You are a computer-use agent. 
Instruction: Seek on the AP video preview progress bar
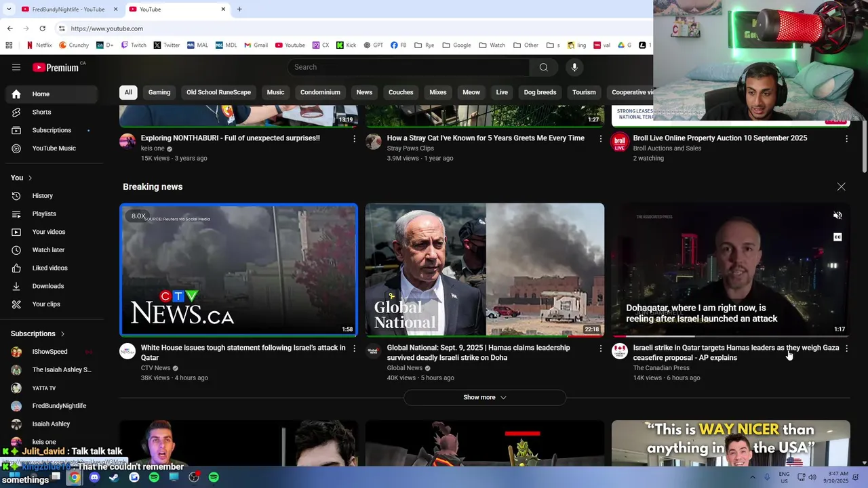(x=731, y=335)
